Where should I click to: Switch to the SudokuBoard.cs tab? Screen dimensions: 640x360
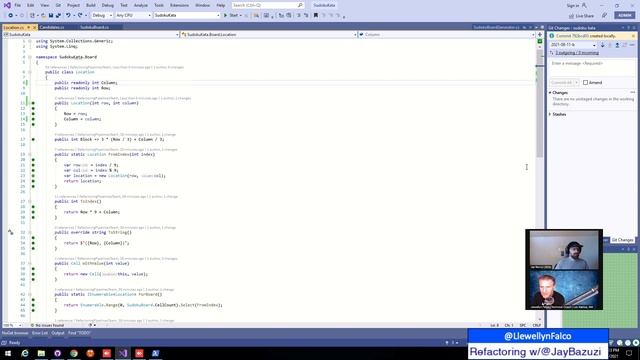(x=94, y=27)
